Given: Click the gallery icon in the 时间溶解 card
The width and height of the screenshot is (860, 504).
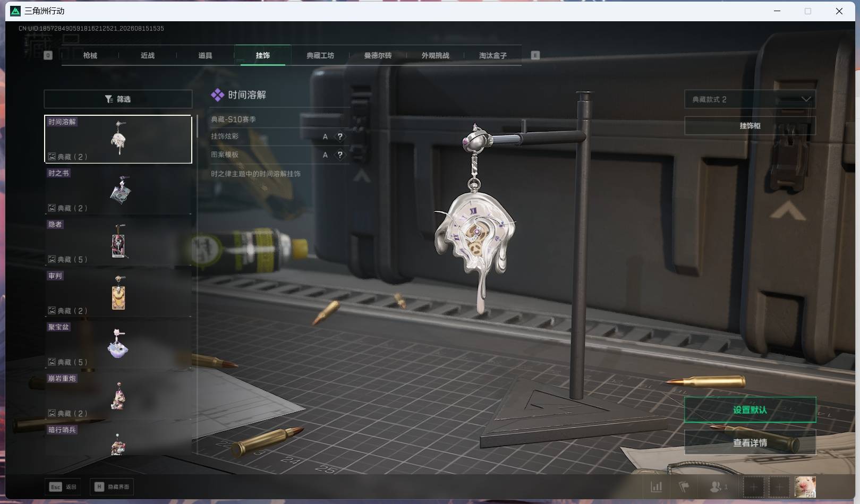Looking at the screenshot, I should tap(52, 157).
